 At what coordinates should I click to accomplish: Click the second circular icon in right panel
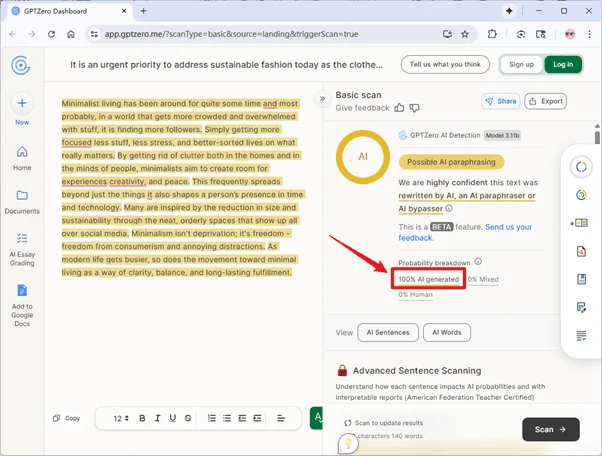[x=581, y=195]
